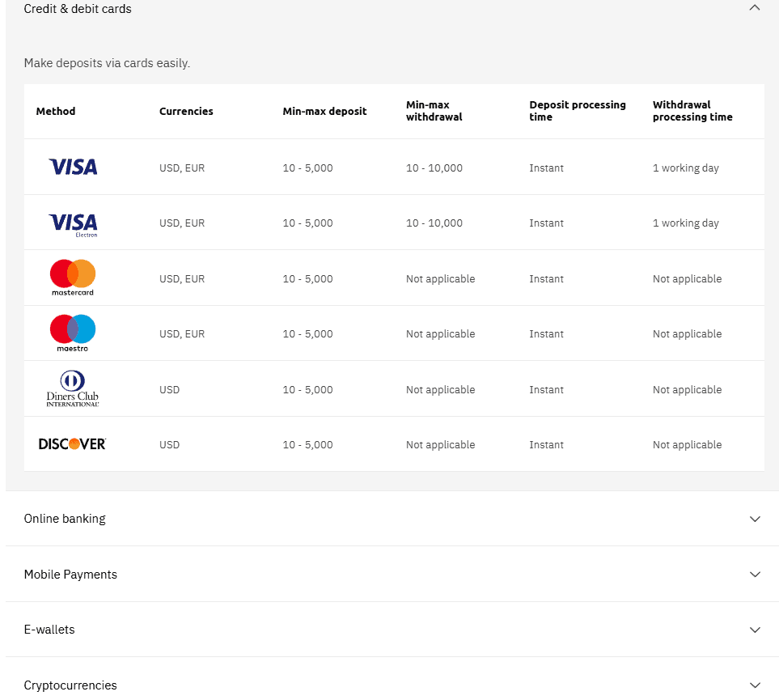Click Discover's Not applicable withdrawal processing time
Screen dimensions: 779x700
coord(687,445)
